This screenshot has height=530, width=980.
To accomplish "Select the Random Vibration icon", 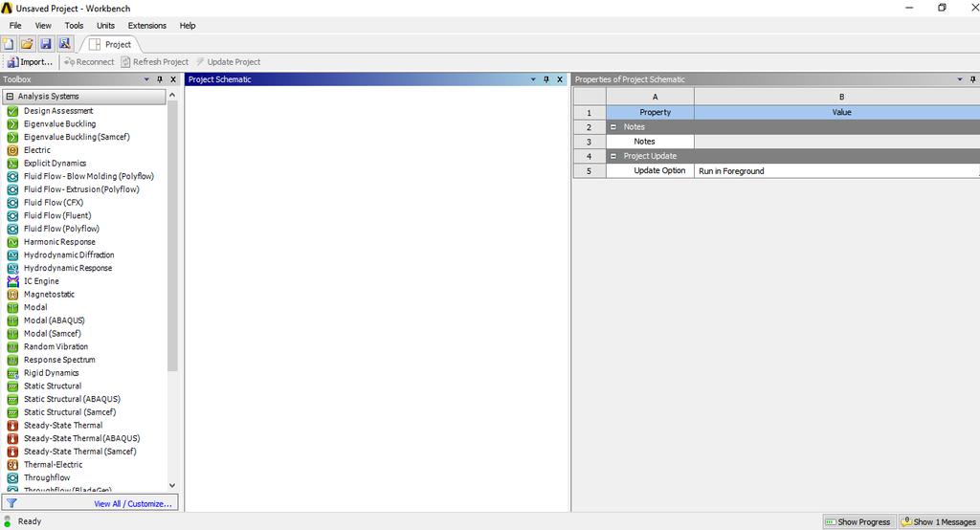I will pyautogui.click(x=12, y=347).
